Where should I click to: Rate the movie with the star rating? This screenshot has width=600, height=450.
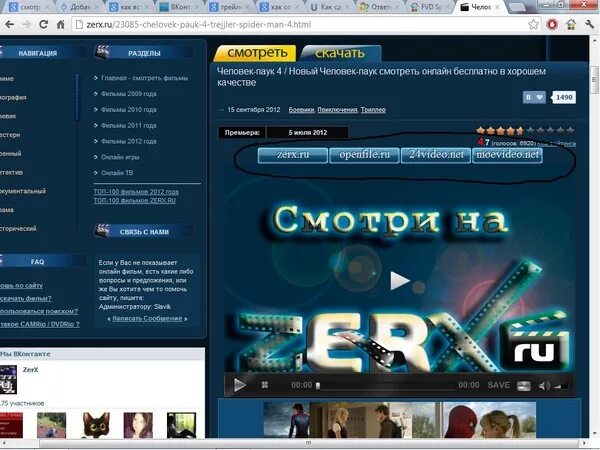pos(525,131)
